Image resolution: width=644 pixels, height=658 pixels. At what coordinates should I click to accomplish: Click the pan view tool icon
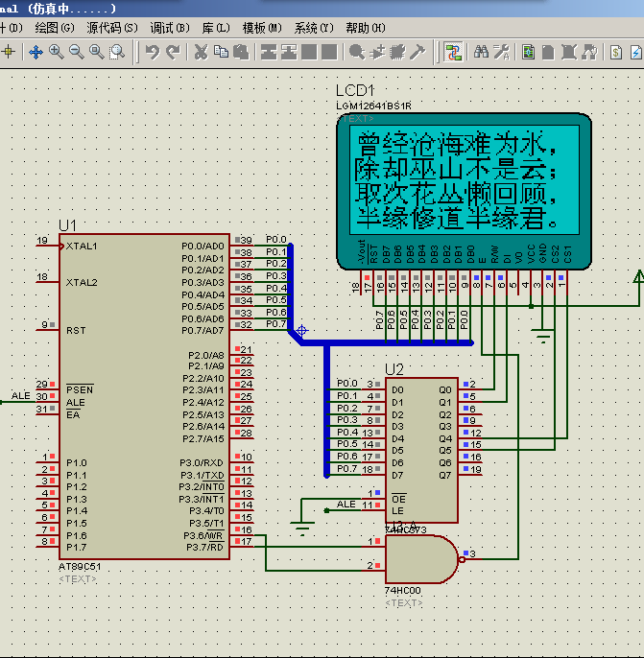(36, 52)
